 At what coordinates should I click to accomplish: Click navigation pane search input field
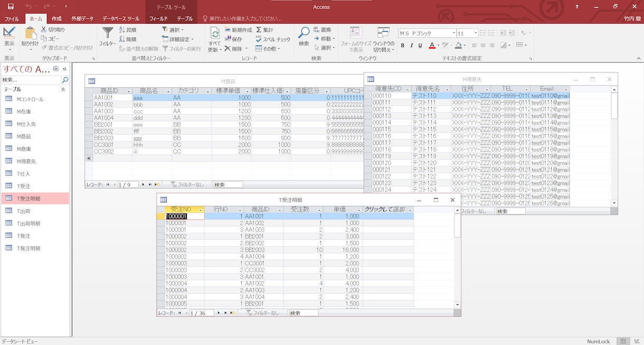click(x=31, y=80)
